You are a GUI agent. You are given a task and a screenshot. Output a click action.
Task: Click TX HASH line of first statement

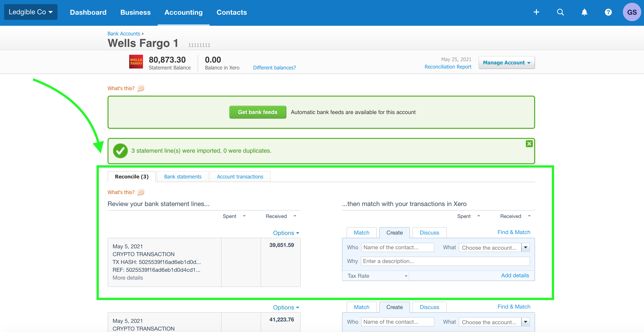pyautogui.click(x=157, y=262)
